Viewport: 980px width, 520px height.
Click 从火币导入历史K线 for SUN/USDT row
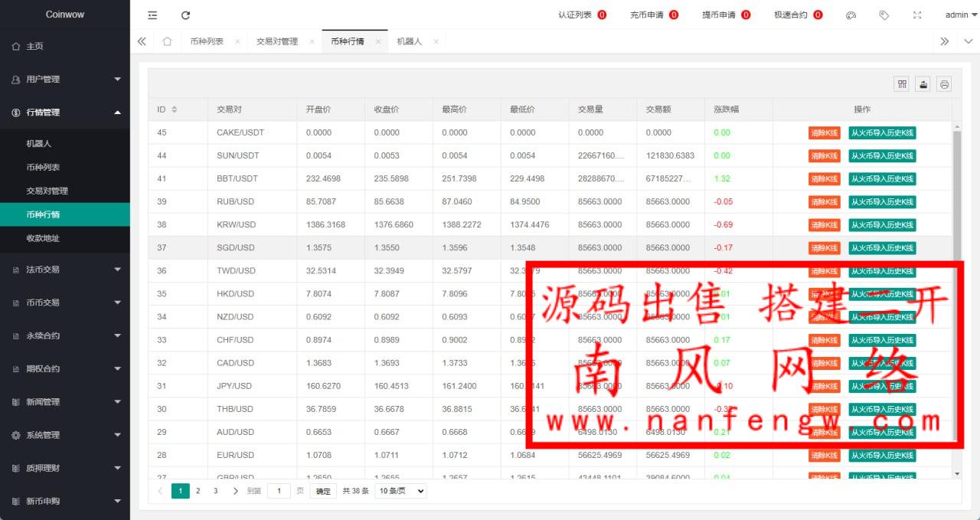tap(882, 155)
